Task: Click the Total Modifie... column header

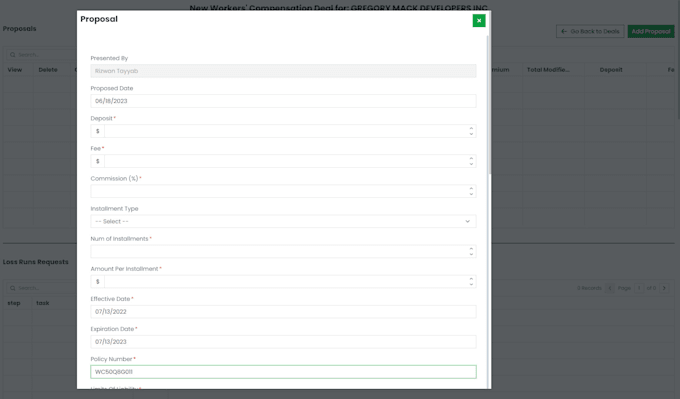Action: point(548,69)
